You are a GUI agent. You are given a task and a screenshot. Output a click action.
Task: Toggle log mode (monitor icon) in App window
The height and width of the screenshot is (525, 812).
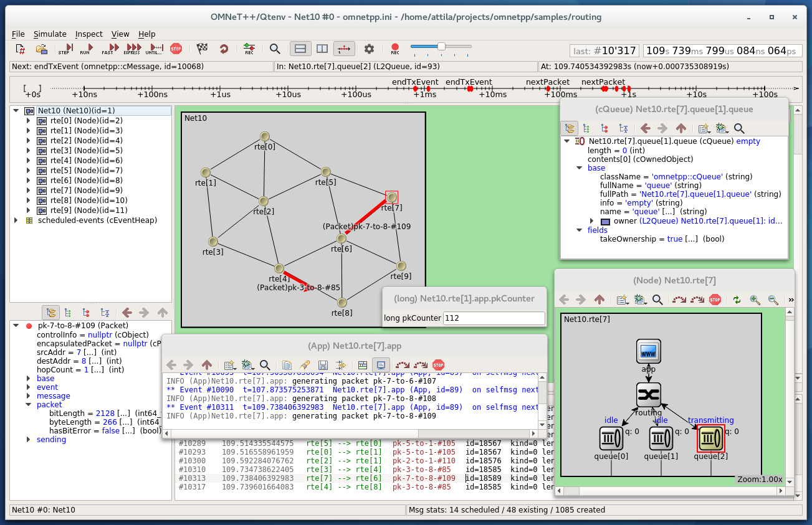click(381, 365)
